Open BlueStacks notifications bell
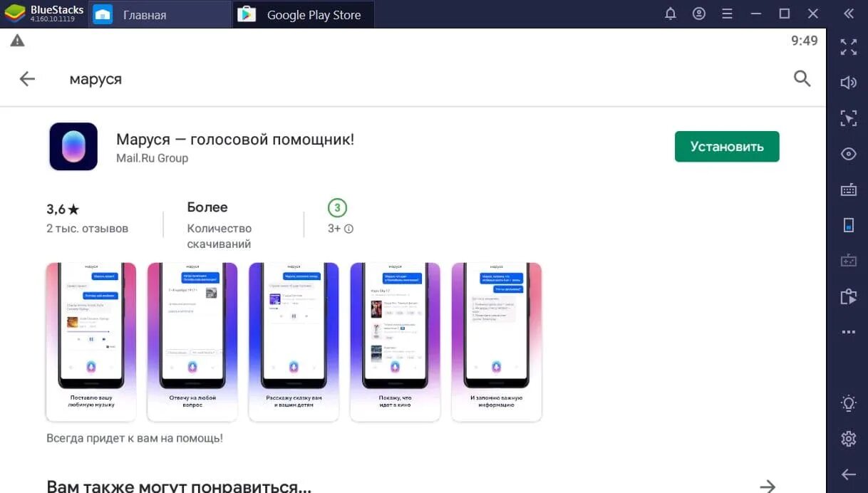The width and height of the screenshot is (868, 493). [671, 14]
